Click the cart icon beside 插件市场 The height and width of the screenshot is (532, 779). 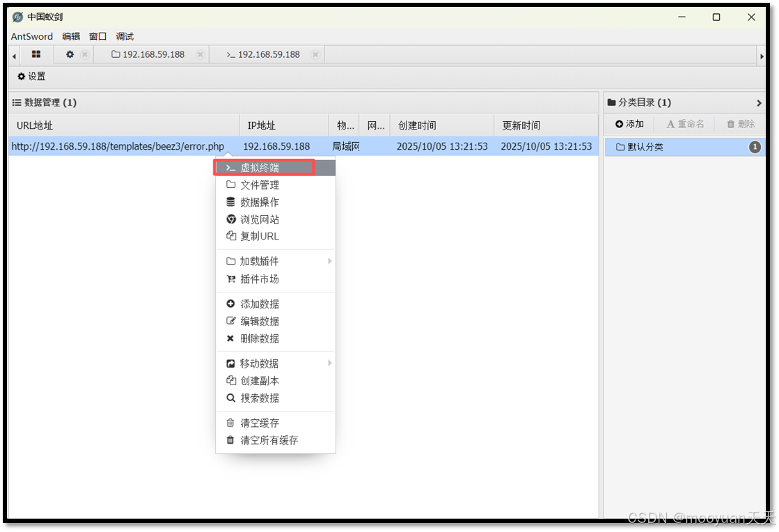point(230,279)
